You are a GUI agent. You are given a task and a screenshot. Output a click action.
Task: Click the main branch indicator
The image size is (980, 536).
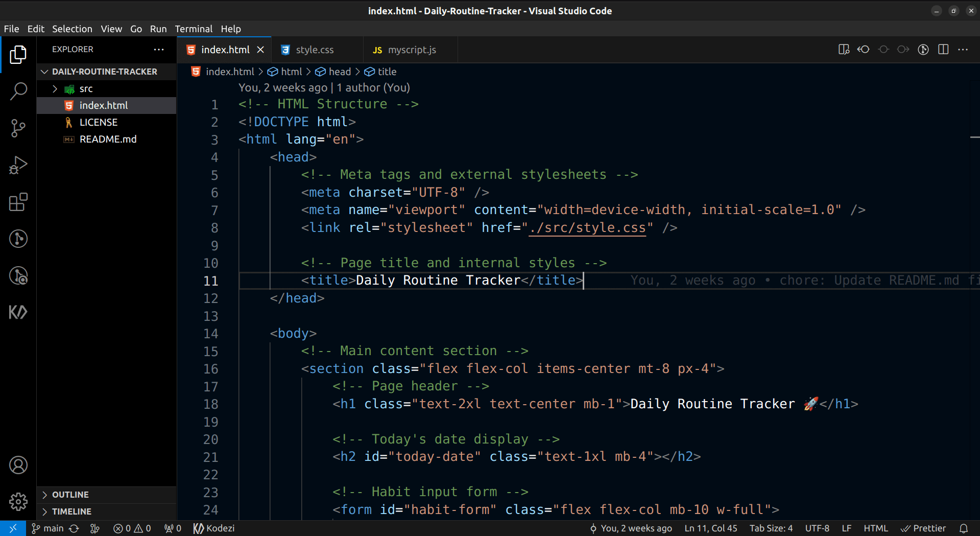47,528
